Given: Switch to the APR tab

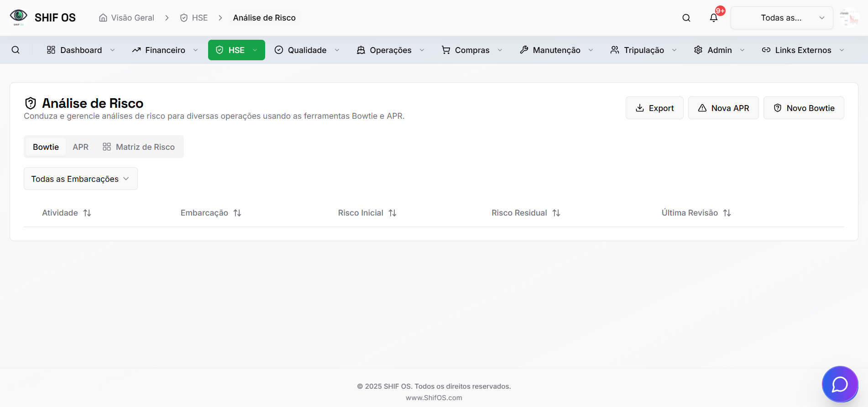Looking at the screenshot, I should pos(80,147).
